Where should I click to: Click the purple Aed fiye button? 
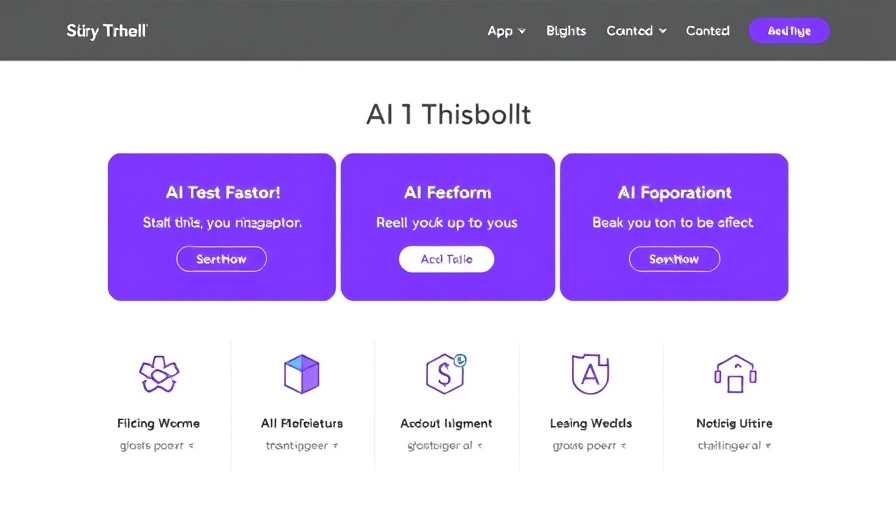(789, 31)
